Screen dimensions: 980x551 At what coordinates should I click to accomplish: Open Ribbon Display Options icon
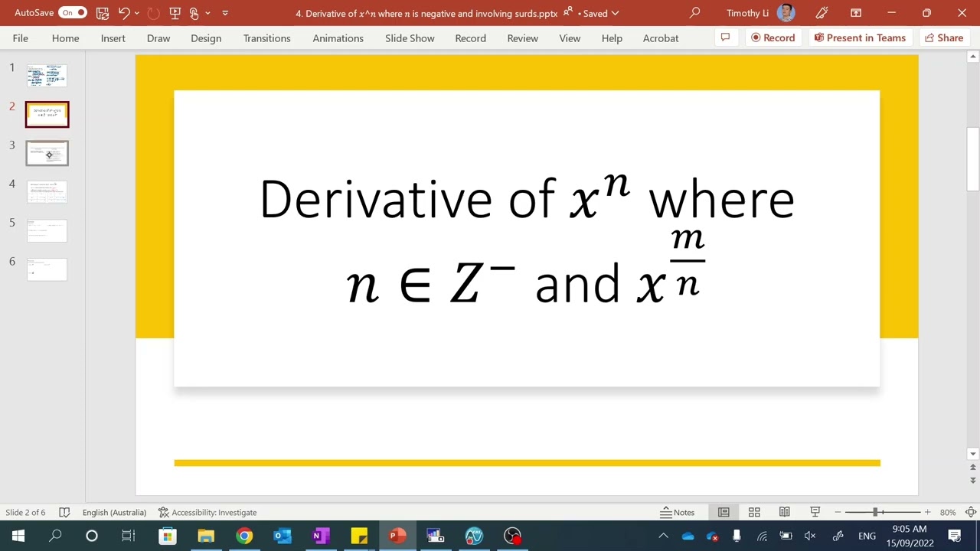[856, 13]
